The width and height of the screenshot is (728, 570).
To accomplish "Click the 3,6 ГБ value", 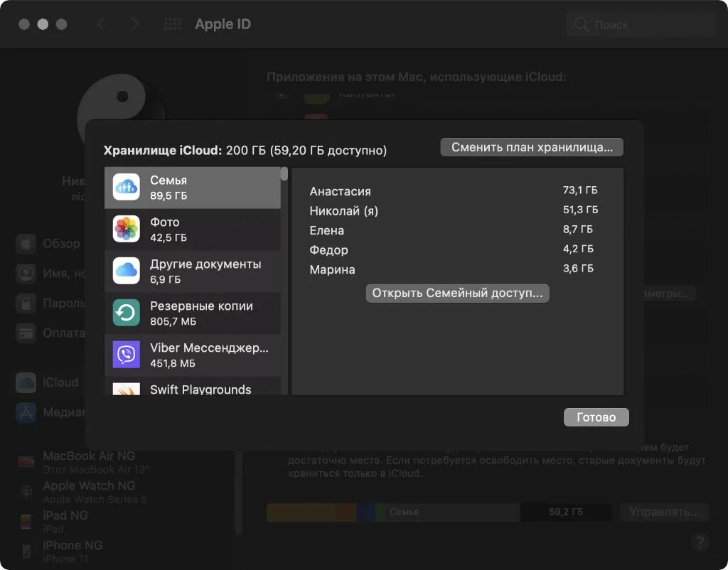I will (578, 268).
